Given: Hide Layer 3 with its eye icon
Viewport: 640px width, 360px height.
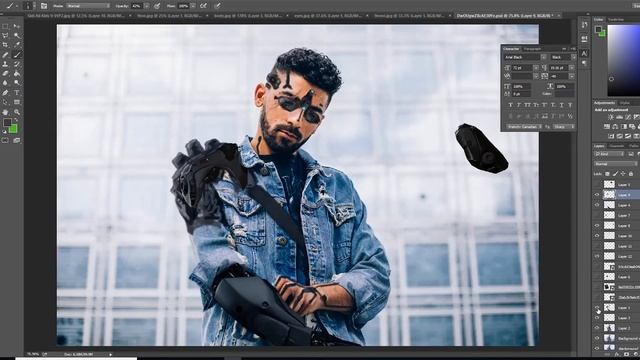Looking at the screenshot, I should point(597,318).
